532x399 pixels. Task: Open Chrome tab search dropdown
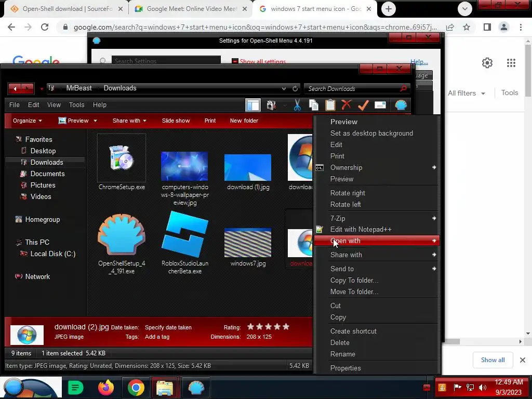tap(465, 9)
